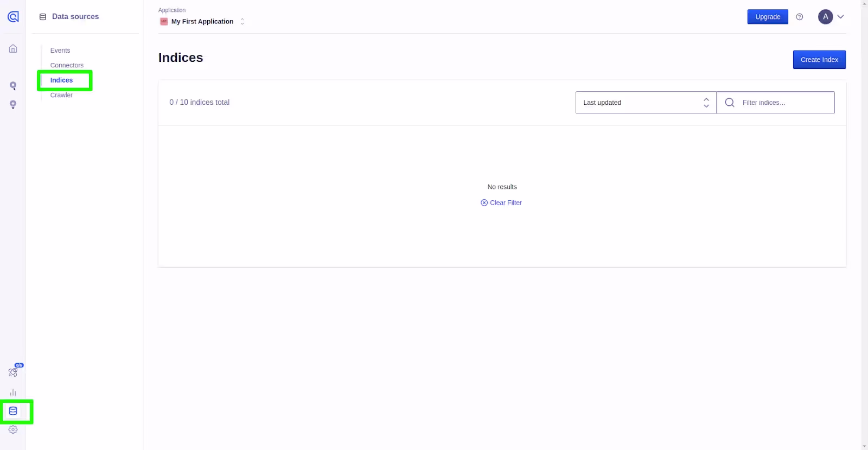The height and width of the screenshot is (450, 868).
Task: Open the Home overview icon
Action: [13, 49]
